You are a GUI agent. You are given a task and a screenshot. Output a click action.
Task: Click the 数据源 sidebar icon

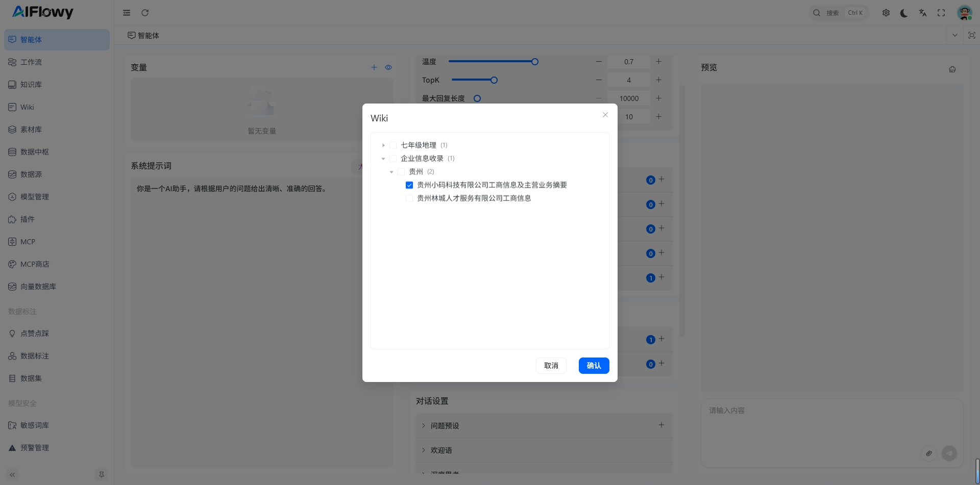click(12, 174)
